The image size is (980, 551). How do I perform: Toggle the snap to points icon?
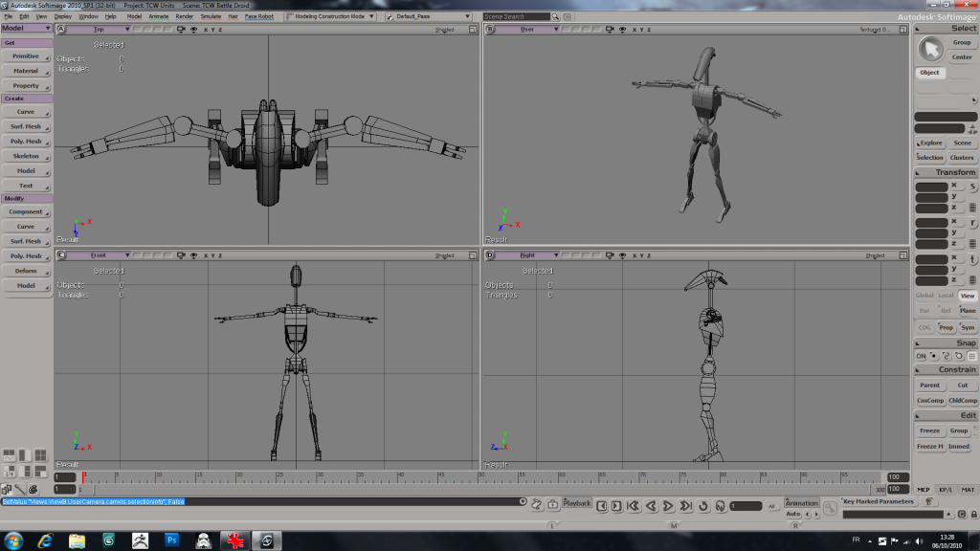pyautogui.click(x=934, y=356)
